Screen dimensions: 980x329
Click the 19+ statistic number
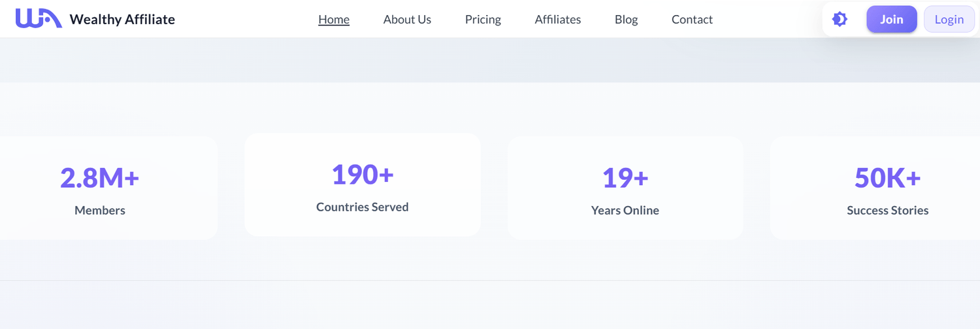[625, 178]
